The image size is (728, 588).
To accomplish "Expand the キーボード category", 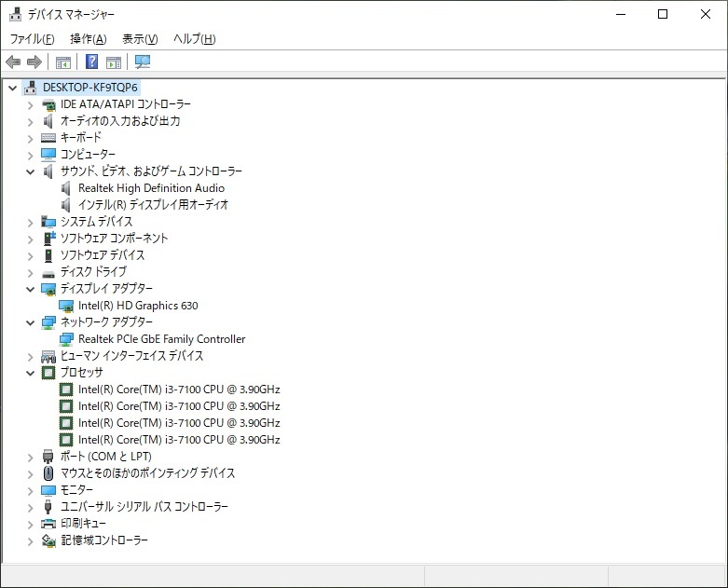I will point(31,138).
